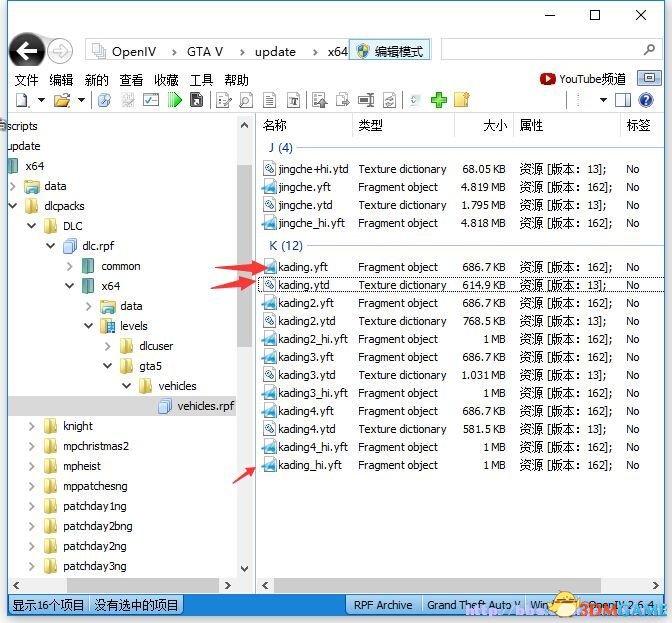Collapse the dlc.rpf tree node
The height and width of the screenshot is (623, 672).
[x=51, y=246]
